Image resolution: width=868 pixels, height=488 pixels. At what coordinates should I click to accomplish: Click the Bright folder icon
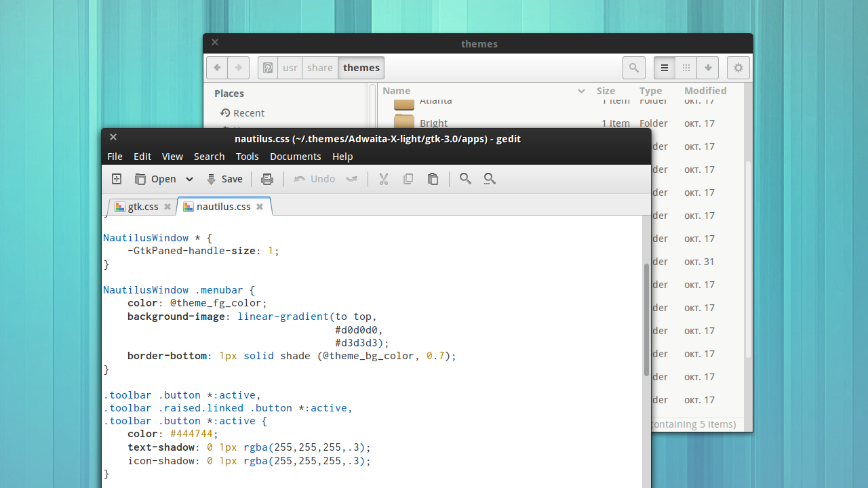pos(404,122)
